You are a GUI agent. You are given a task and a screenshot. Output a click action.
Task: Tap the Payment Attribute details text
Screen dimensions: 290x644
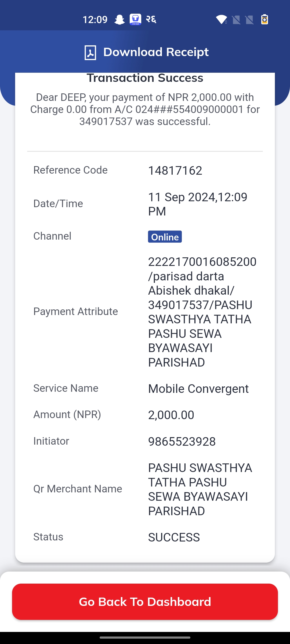pos(202,312)
